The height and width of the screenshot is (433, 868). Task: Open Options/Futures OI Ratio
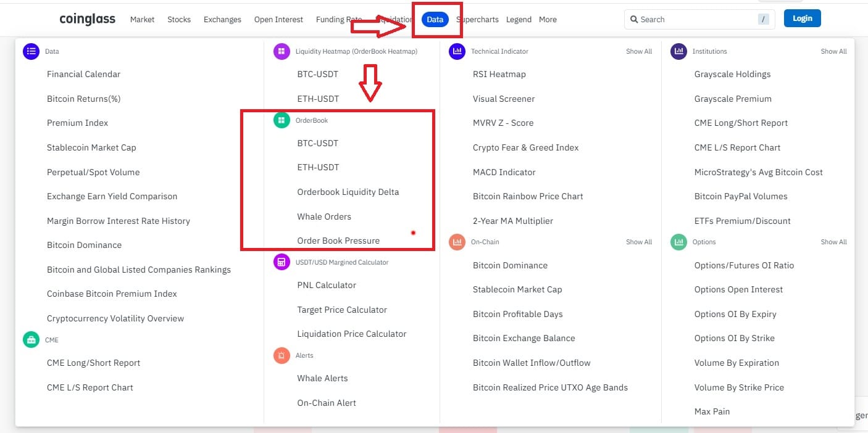tap(744, 265)
